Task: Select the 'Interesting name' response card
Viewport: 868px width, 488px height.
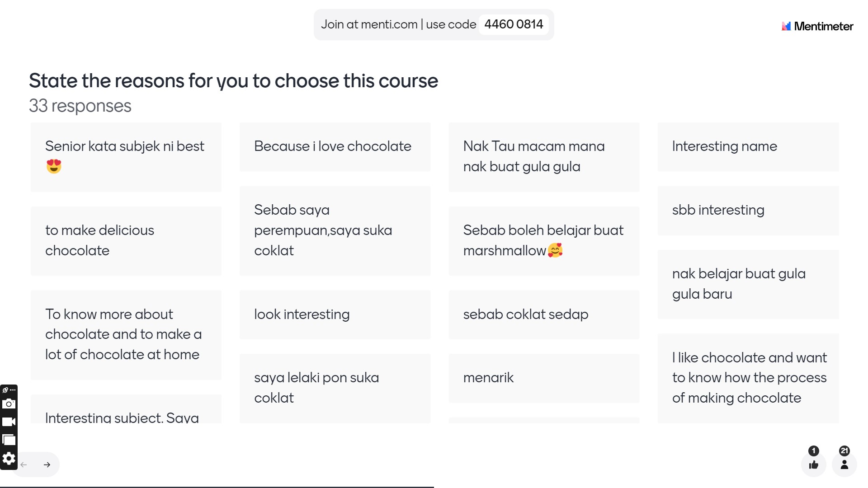Action: pyautogui.click(x=748, y=147)
